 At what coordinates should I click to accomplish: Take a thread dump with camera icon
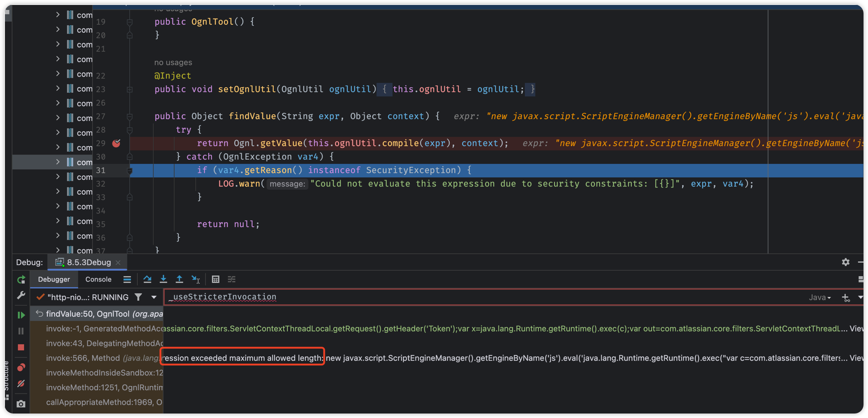[x=21, y=404]
